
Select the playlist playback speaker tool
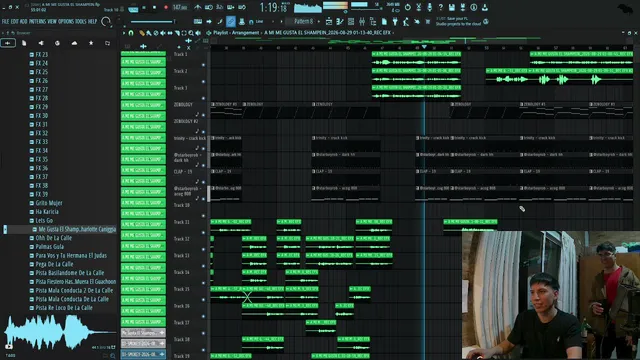198,33
